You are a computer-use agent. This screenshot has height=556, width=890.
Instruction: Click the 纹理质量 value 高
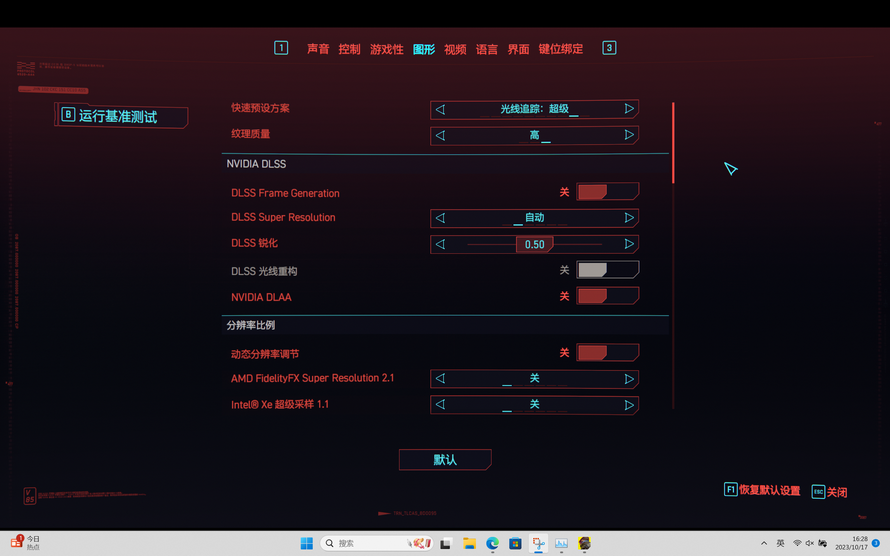click(534, 134)
